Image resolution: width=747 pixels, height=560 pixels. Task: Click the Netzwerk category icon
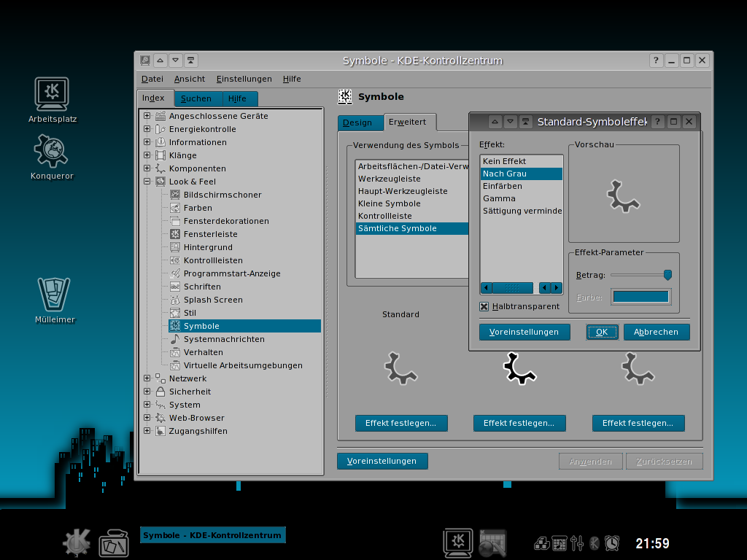point(160,378)
